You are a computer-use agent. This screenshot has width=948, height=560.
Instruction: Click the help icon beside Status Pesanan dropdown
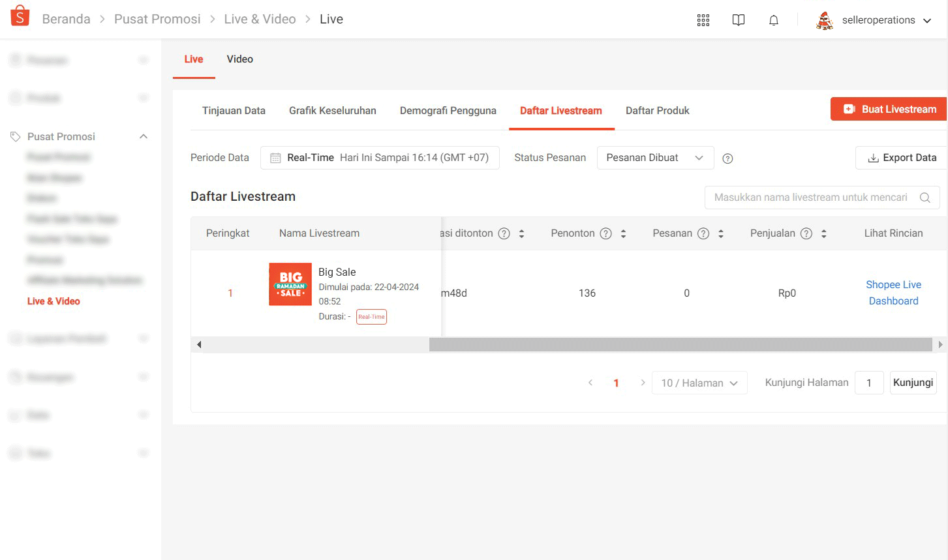pos(728,158)
